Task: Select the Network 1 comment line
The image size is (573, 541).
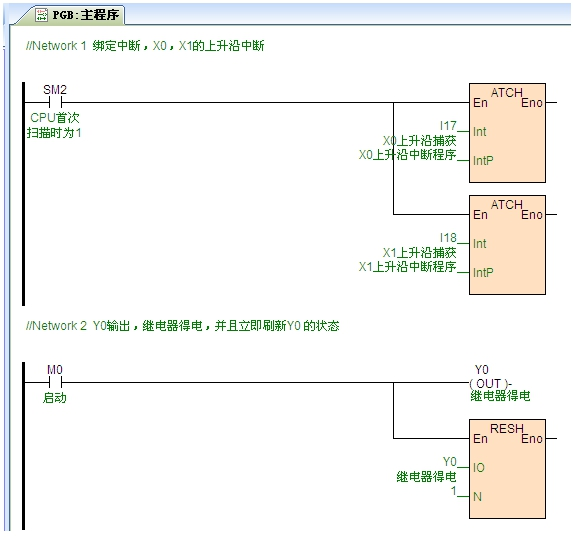Action: click(x=145, y=46)
